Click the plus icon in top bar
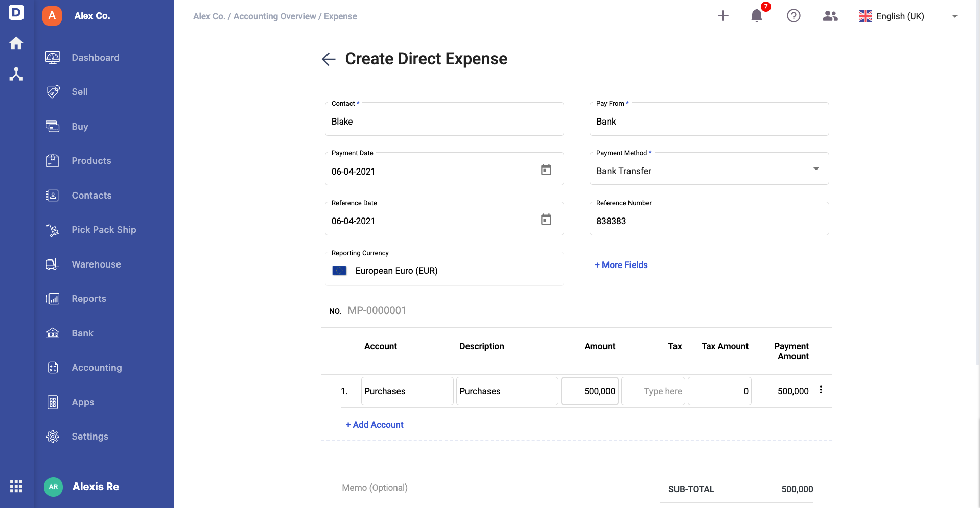Viewport: 980px width, 508px height. [723, 16]
